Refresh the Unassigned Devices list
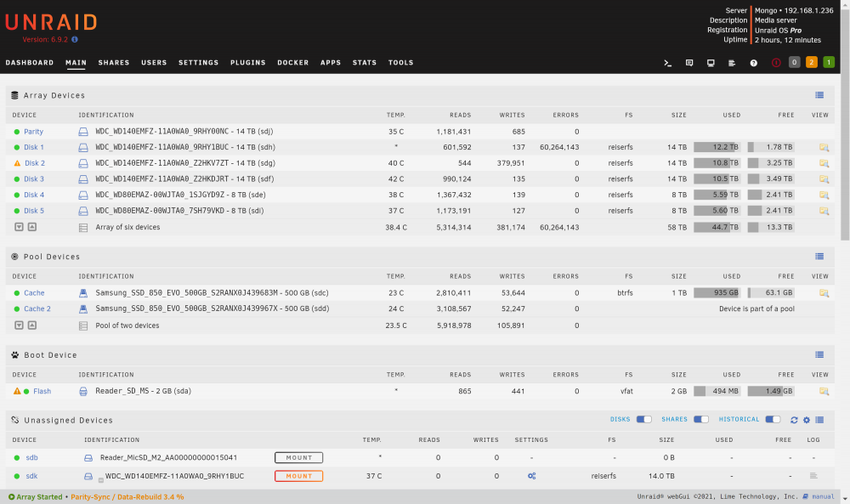 coord(794,420)
